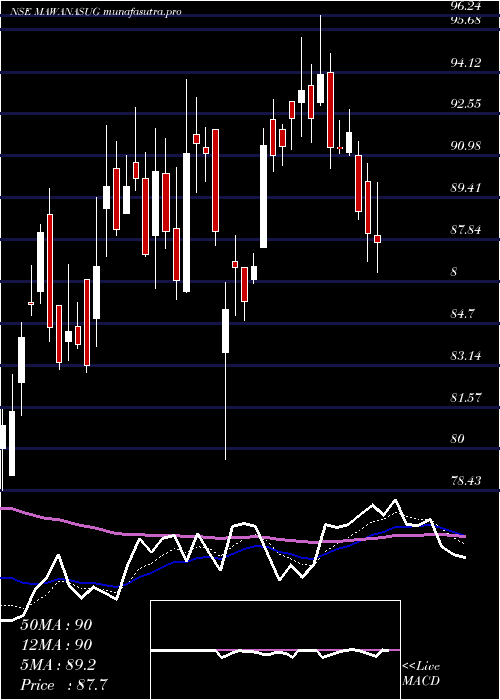Click the 80 price axis label
The image size is (500, 700).
tap(457, 439)
